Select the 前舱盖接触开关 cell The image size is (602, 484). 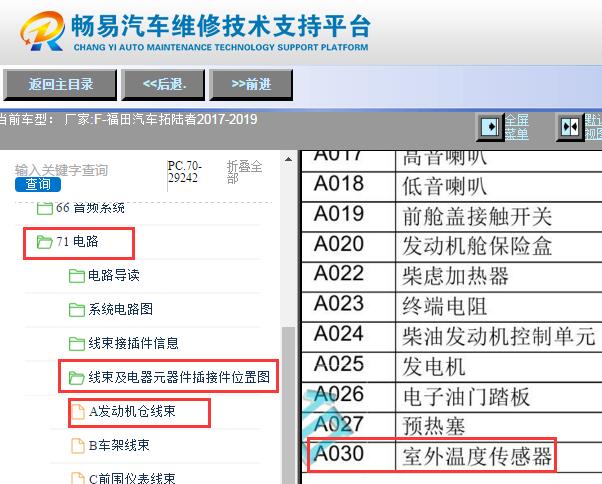coord(499,216)
